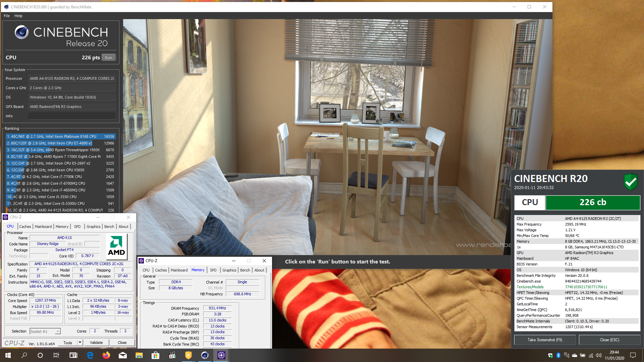This screenshot has width=644, height=362.
Task: Open File Explorer from taskbar
Action: (139, 355)
